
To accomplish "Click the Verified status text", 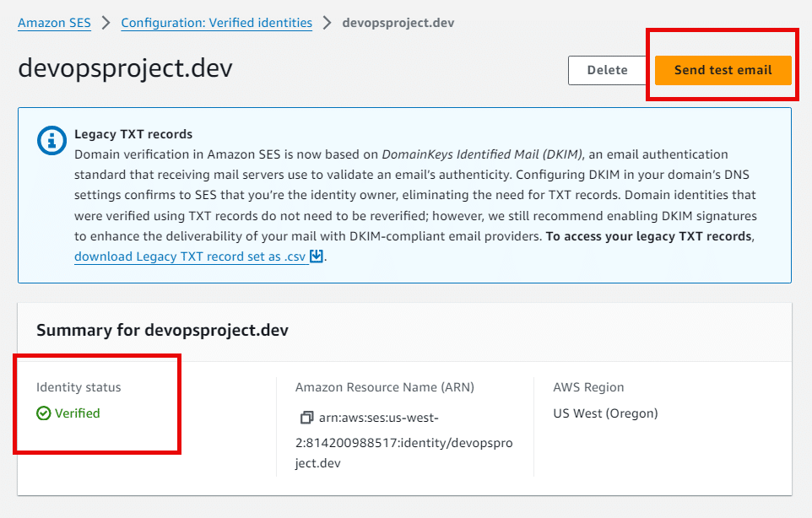I will (77, 413).
